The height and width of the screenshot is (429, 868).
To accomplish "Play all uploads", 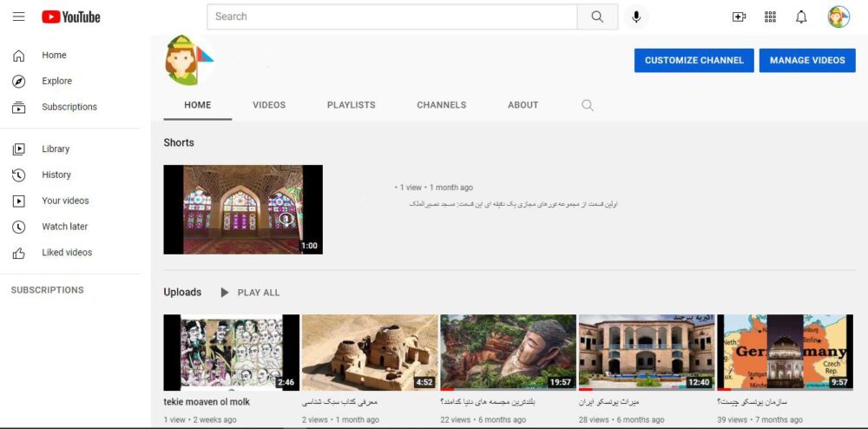I will tap(250, 293).
